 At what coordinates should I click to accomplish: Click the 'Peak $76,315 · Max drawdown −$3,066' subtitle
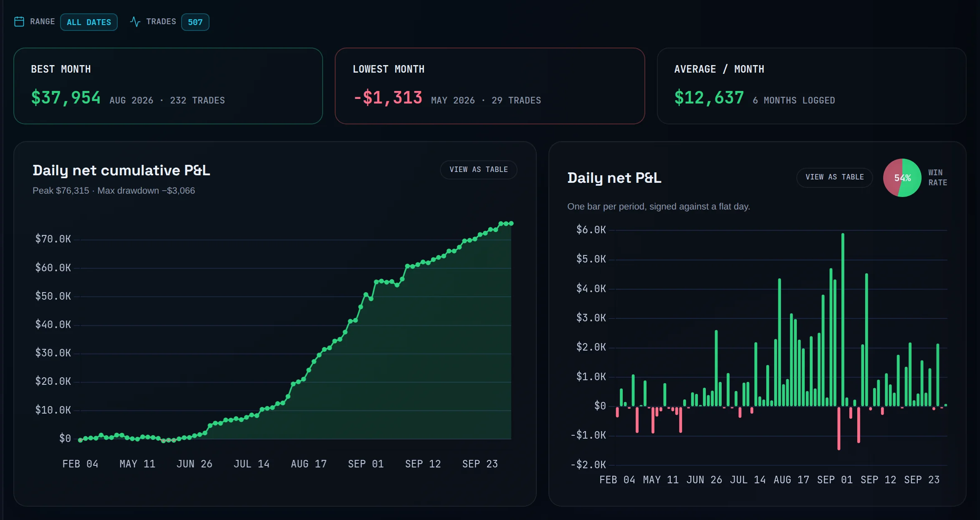pos(114,191)
